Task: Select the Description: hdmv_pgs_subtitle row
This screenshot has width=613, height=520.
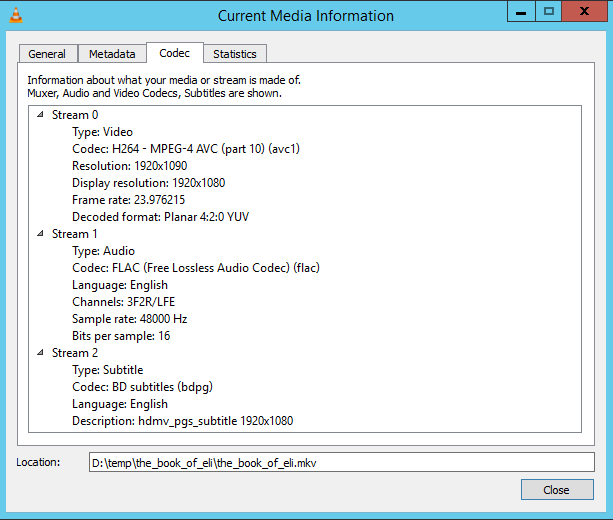Action: [183, 421]
